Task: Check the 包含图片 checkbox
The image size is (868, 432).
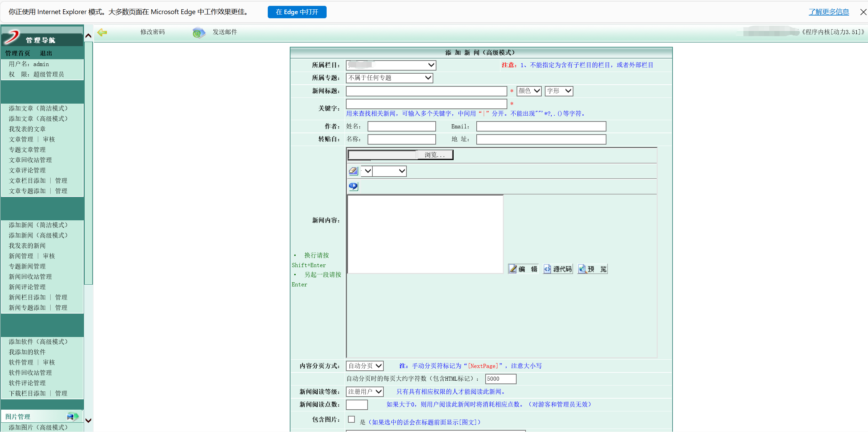Action: 351,419
